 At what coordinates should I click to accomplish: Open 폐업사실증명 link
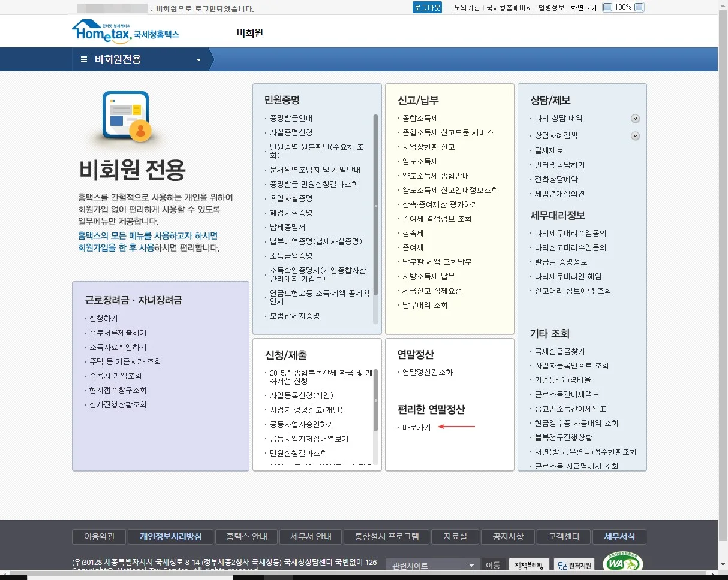coord(291,213)
